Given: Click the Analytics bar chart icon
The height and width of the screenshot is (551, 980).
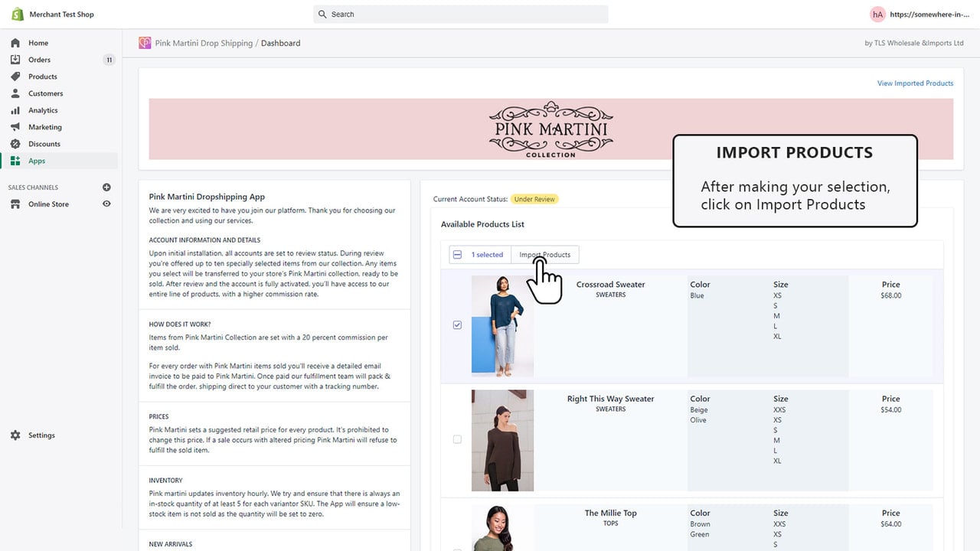Looking at the screenshot, I should coord(15,110).
